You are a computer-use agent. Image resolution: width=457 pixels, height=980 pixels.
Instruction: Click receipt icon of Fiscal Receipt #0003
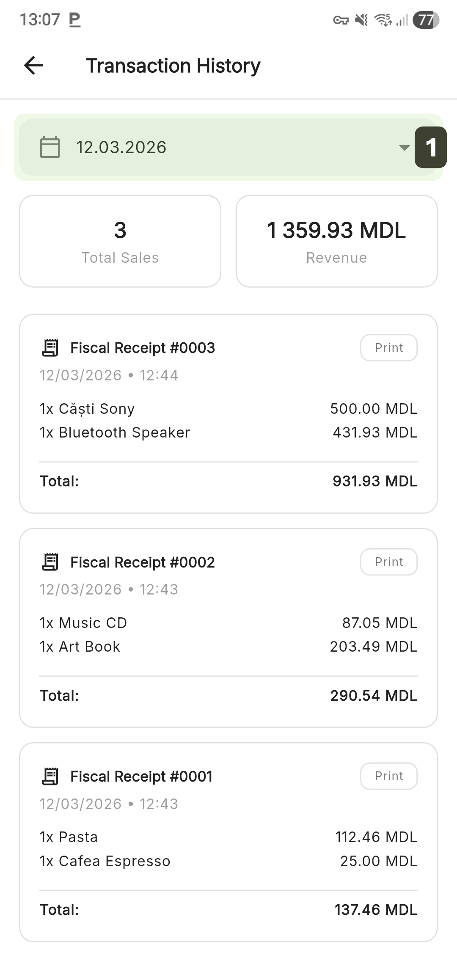click(50, 348)
